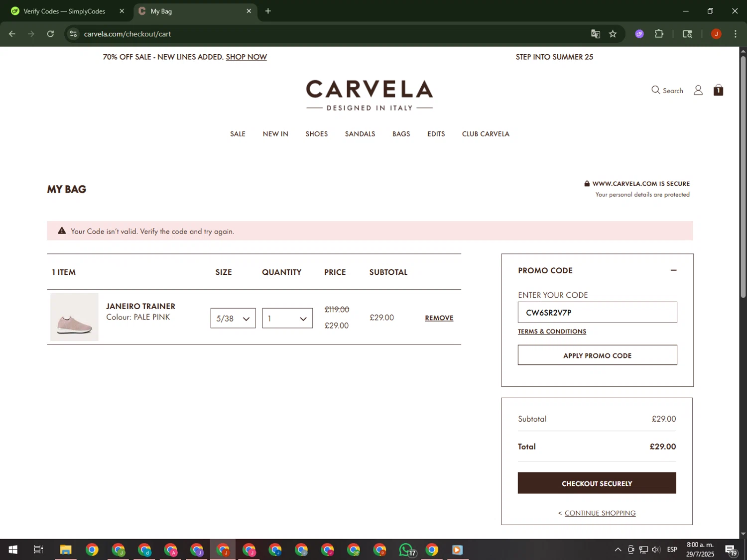Click the purple extension icon in toolbar
747x560 pixels.
(x=639, y=34)
